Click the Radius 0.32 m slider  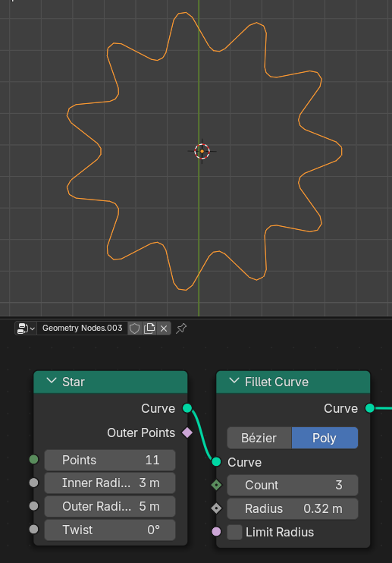(293, 508)
